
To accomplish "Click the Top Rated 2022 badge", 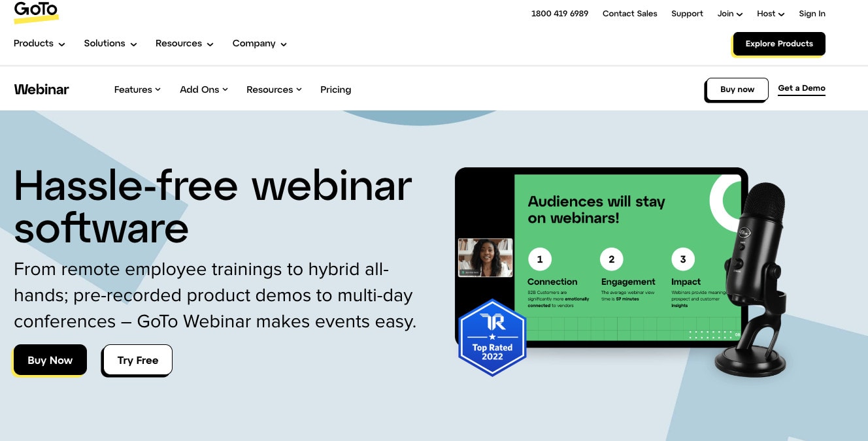I will tap(492, 337).
